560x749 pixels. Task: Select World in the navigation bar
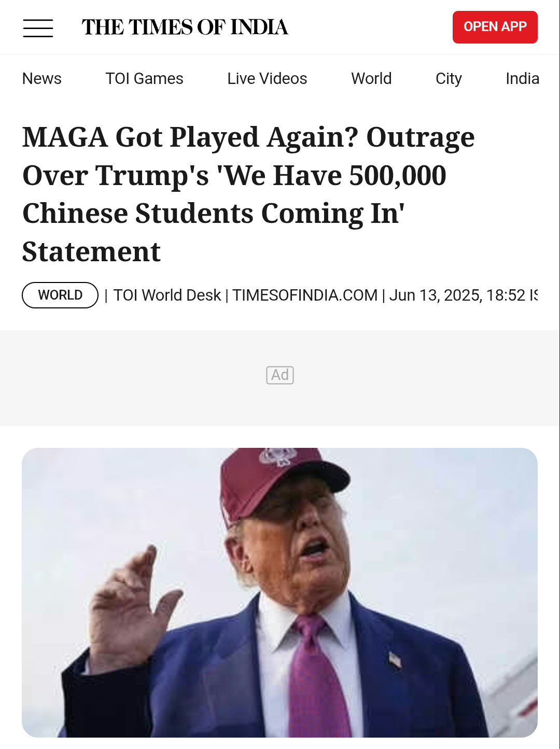coord(371,79)
